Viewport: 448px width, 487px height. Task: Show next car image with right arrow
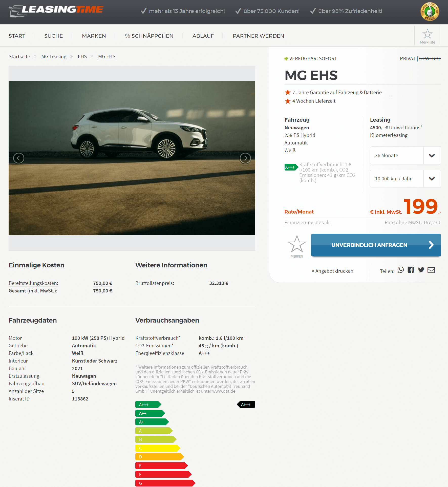[x=245, y=158]
